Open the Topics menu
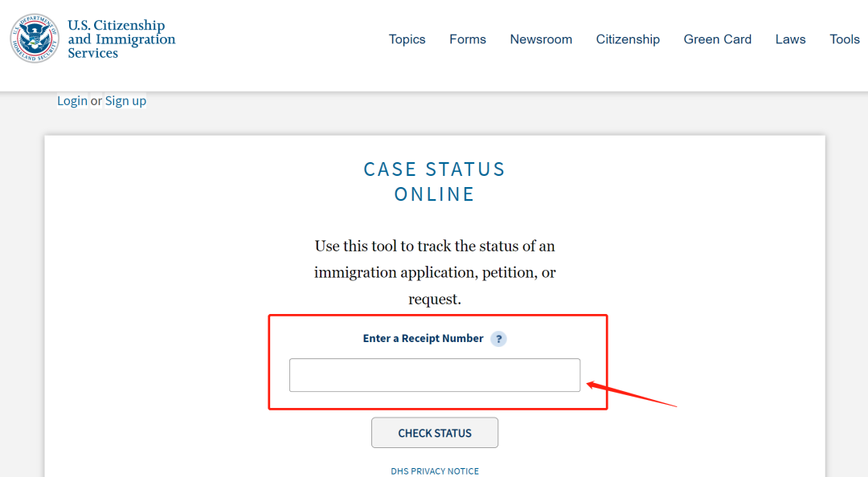Screen dimensions: 868x477 pos(407,39)
